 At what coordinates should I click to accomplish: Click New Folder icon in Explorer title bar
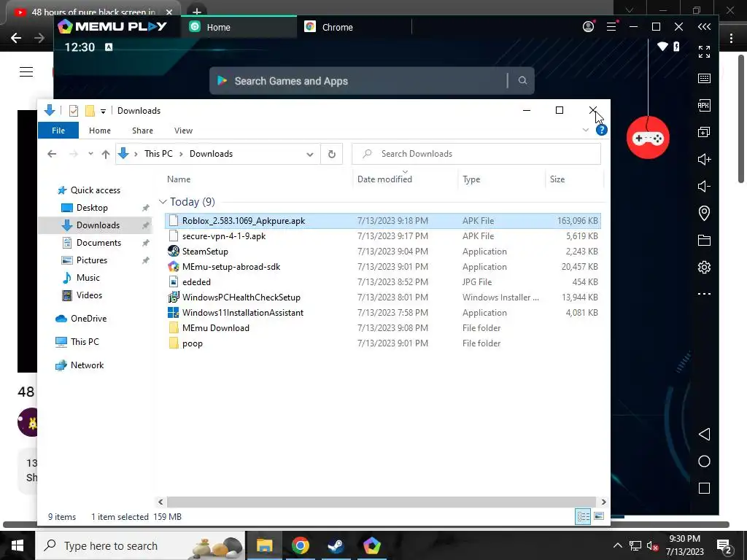click(x=90, y=111)
